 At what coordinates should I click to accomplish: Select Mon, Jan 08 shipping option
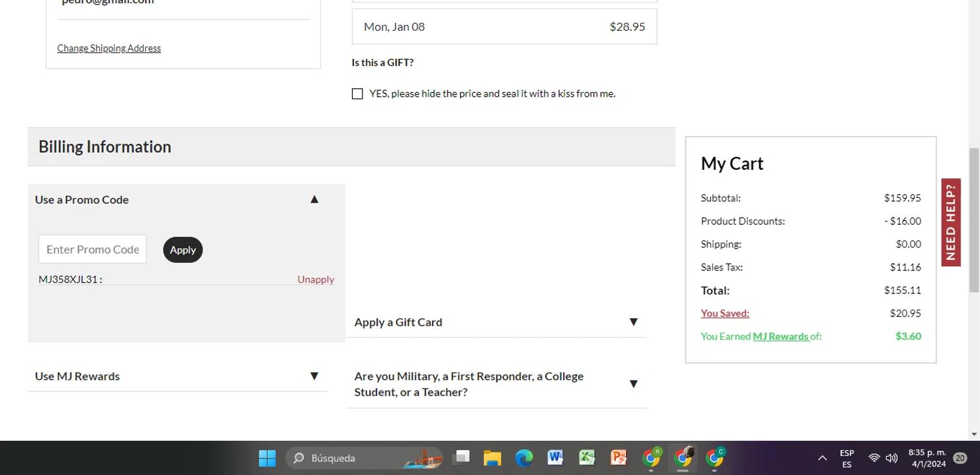click(x=504, y=27)
